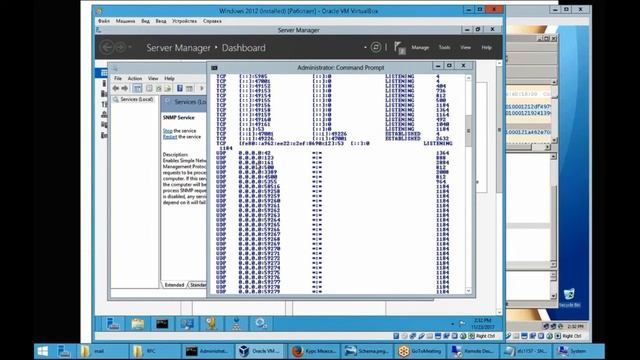The image size is (640, 360).
Task: Click the Services toolbar Start service arrow
Action: point(202,88)
